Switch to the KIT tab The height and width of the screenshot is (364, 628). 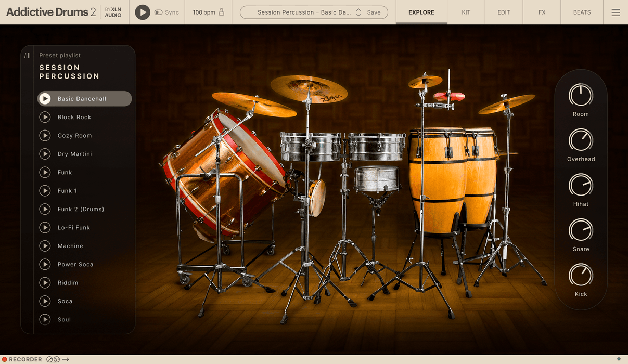[466, 12]
